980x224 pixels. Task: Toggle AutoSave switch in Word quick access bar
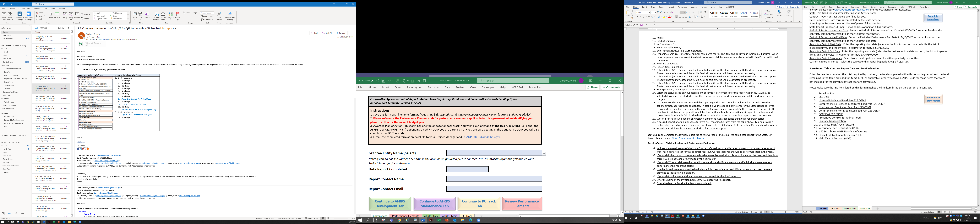pos(636,25)
